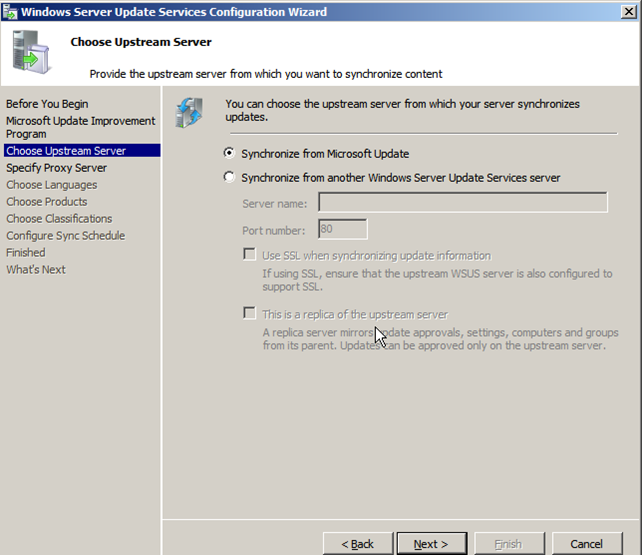Image resolution: width=642 pixels, height=555 pixels.
Task: Click the Server name text field
Action: pos(462,203)
